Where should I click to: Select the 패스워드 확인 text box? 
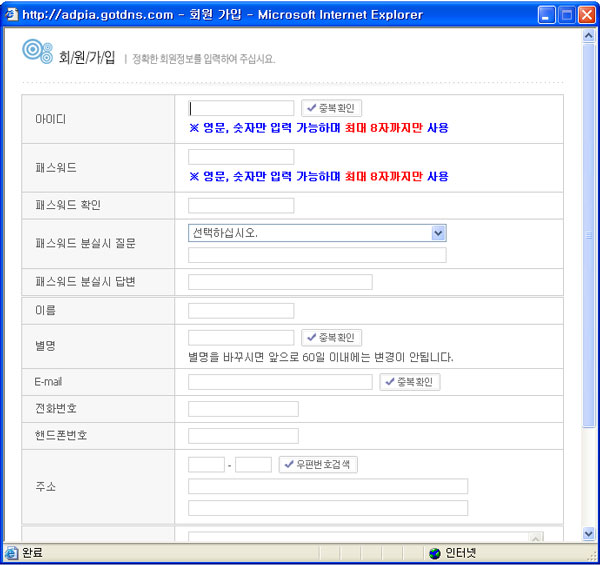(x=241, y=205)
